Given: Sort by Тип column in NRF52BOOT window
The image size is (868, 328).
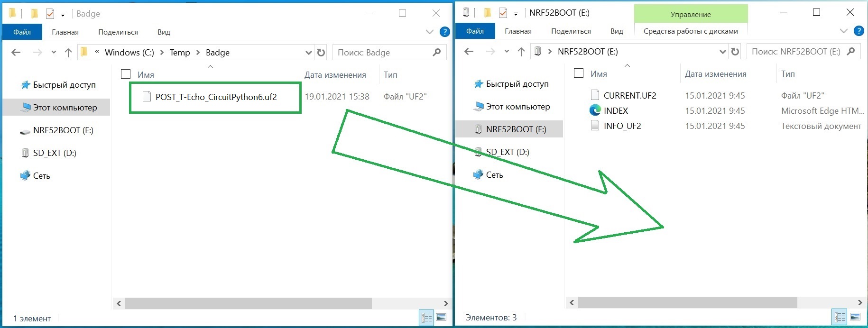Looking at the screenshot, I should [x=788, y=74].
